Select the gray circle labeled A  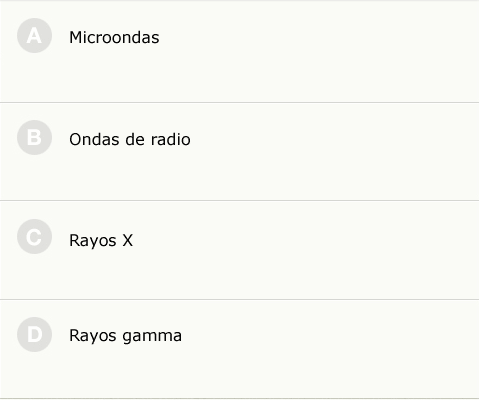pyautogui.click(x=34, y=36)
